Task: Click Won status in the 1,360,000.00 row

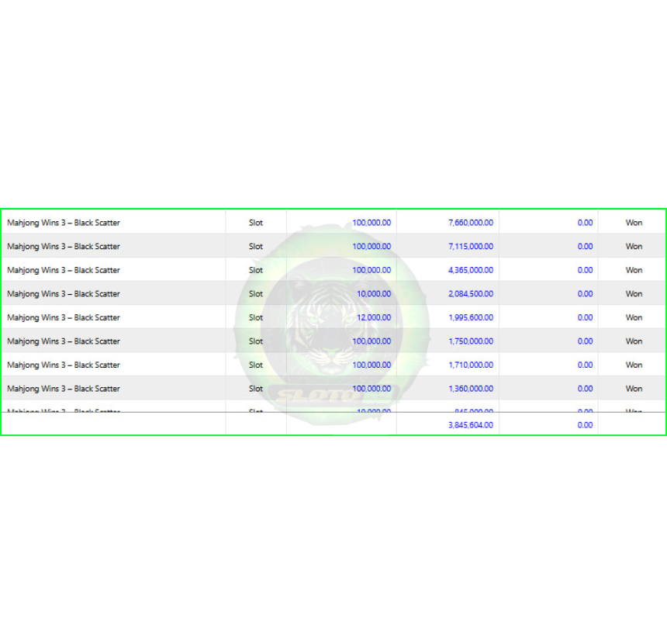Action: pyautogui.click(x=634, y=389)
